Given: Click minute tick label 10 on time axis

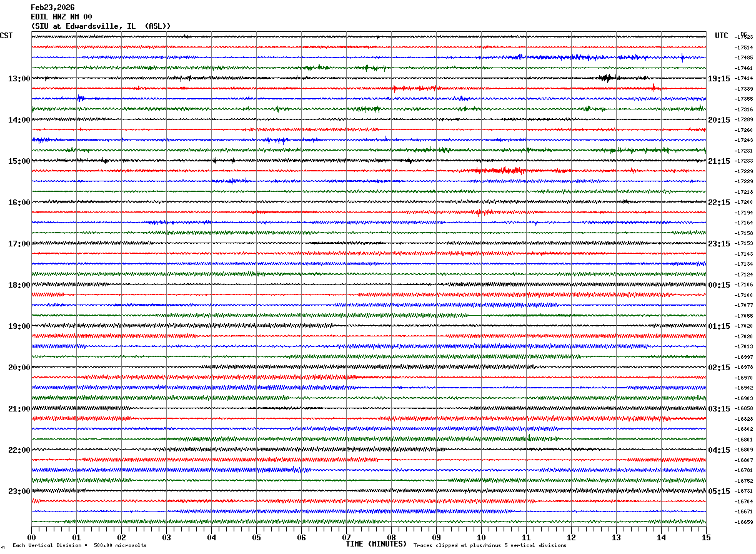Looking at the screenshot, I should (x=481, y=536).
